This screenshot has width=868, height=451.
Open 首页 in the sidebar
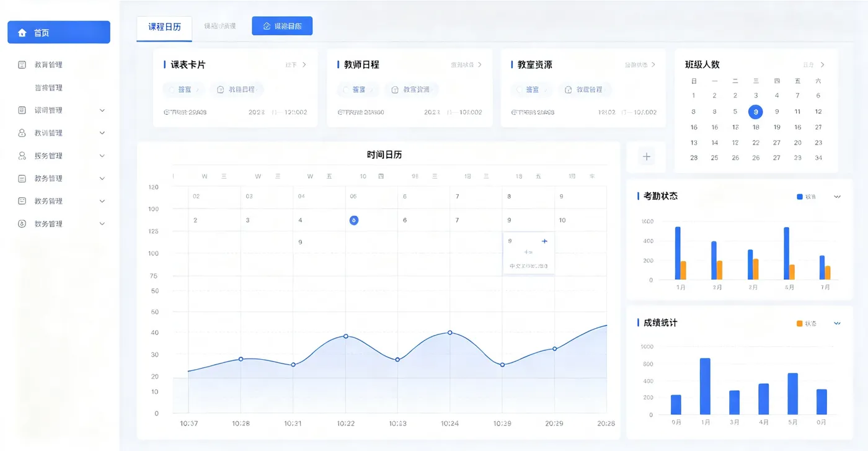59,32
